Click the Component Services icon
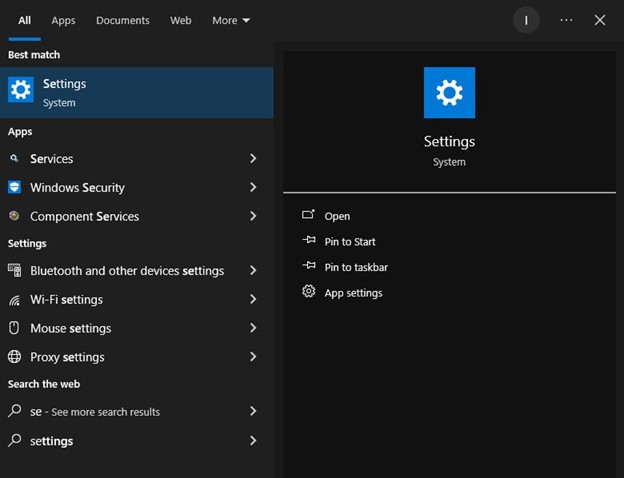The width and height of the screenshot is (624, 478). (x=15, y=216)
